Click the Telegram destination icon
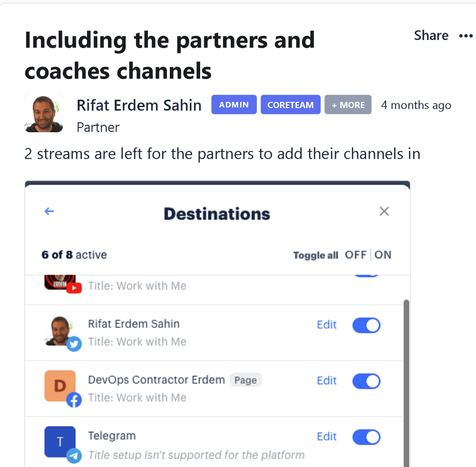The image size is (476, 467). [x=62, y=444]
